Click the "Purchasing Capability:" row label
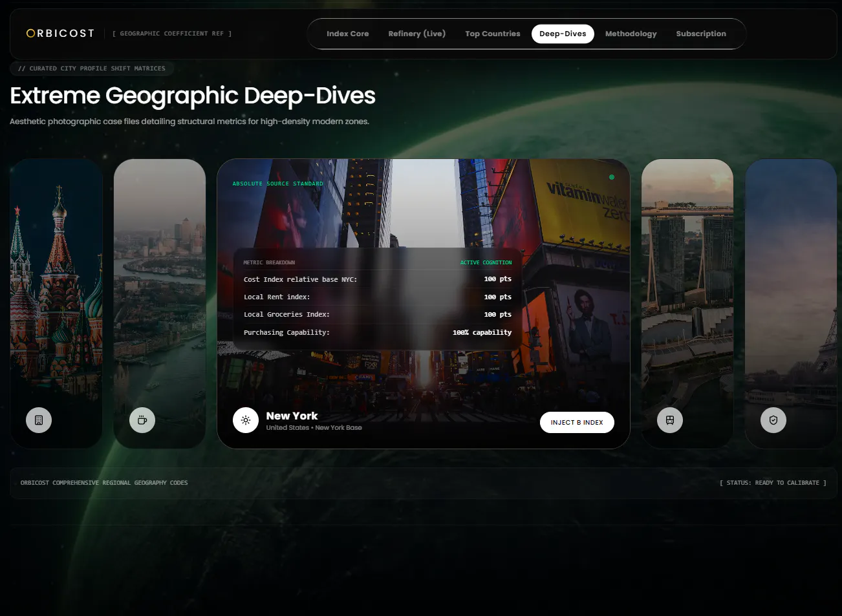This screenshot has height=616, width=842. click(286, 332)
